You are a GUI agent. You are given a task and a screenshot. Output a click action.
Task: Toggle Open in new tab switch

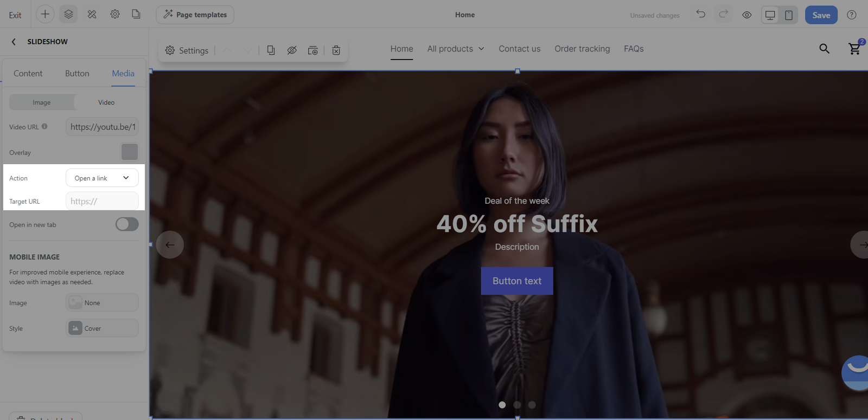[x=127, y=224]
